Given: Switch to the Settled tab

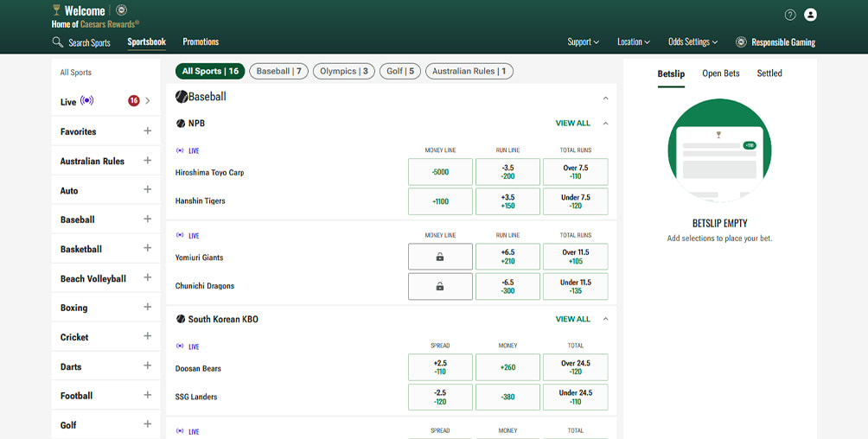Looking at the screenshot, I should coord(769,73).
